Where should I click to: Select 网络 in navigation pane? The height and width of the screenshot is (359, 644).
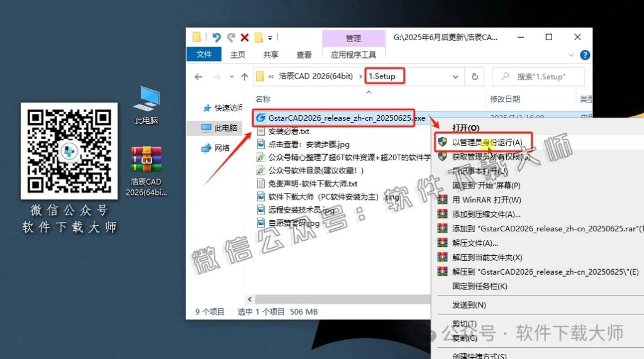coord(216,148)
